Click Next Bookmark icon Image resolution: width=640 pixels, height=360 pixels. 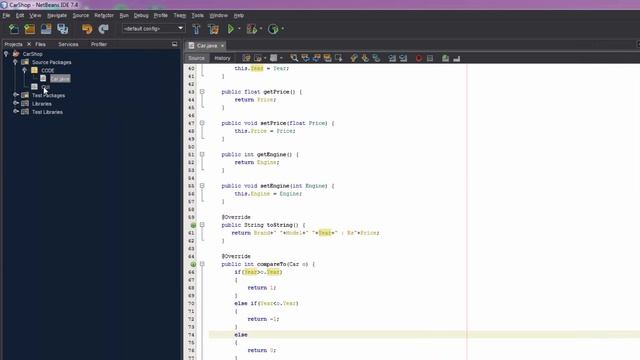[x=365, y=58]
